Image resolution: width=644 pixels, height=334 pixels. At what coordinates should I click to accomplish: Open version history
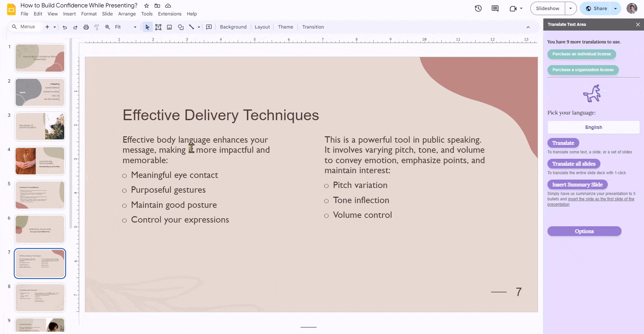point(478,8)
